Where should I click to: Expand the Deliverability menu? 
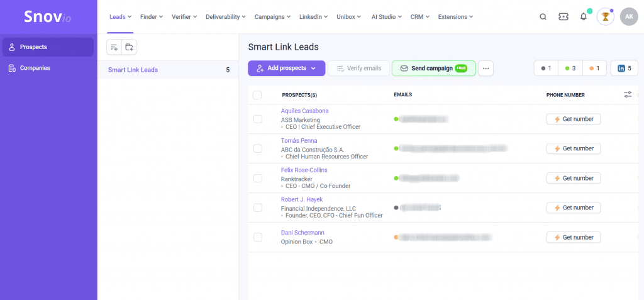226,17
